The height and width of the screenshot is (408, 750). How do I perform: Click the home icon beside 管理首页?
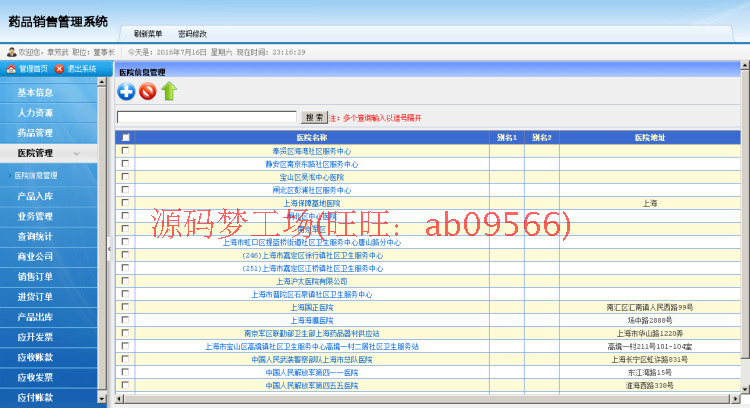click(x=11, y=69)
